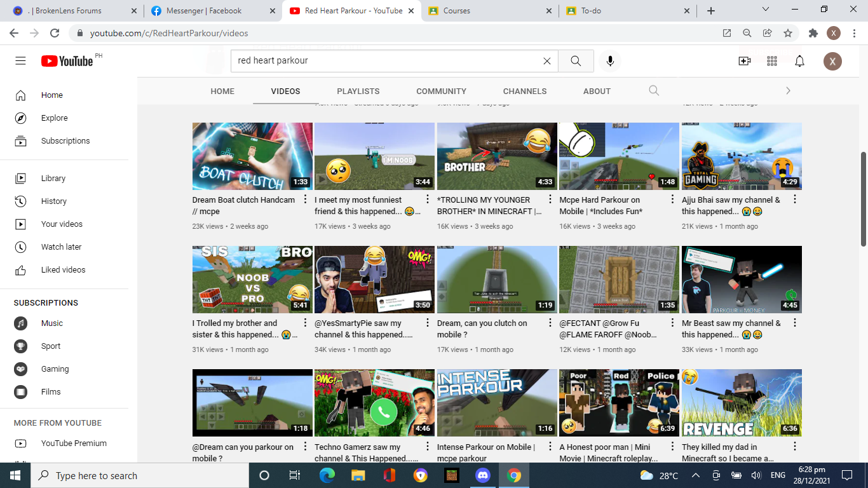Switch to Messenger Facebook browser tab
868x488 pixels.
pyautogui.click(x=213, y=11)
